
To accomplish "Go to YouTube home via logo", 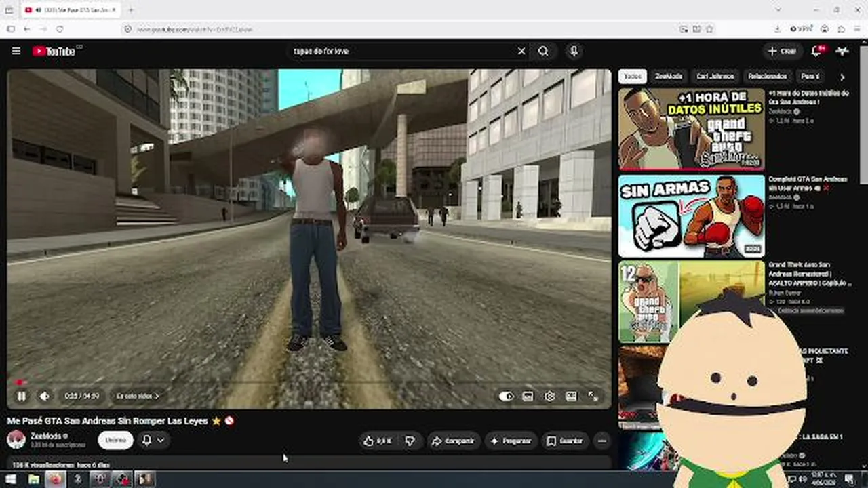I will 54,51.
